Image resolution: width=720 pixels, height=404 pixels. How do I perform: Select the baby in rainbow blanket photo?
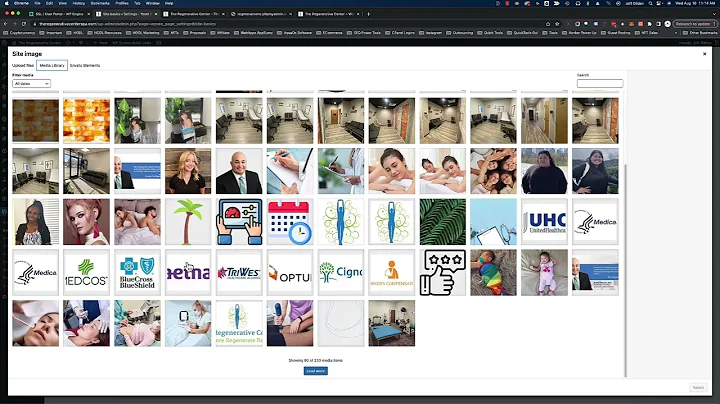[x=493, y=273]
